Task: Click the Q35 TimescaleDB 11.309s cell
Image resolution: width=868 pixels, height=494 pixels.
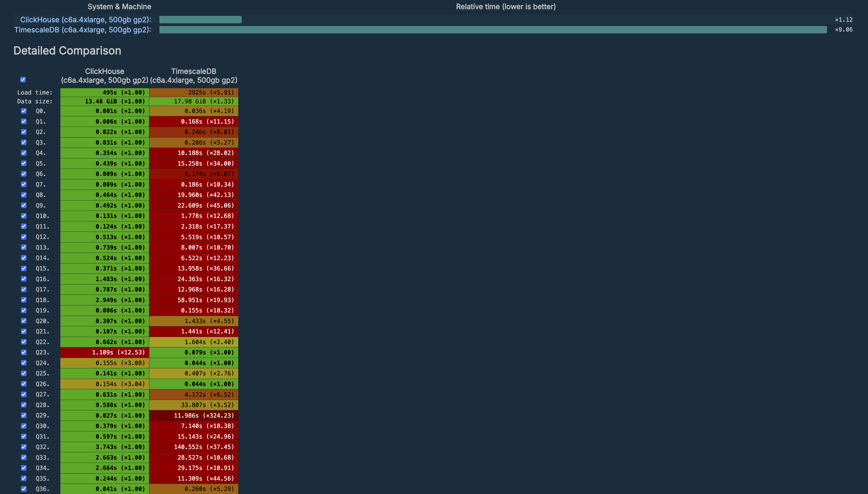Action: pyautogui.click(x=194, y=478)
